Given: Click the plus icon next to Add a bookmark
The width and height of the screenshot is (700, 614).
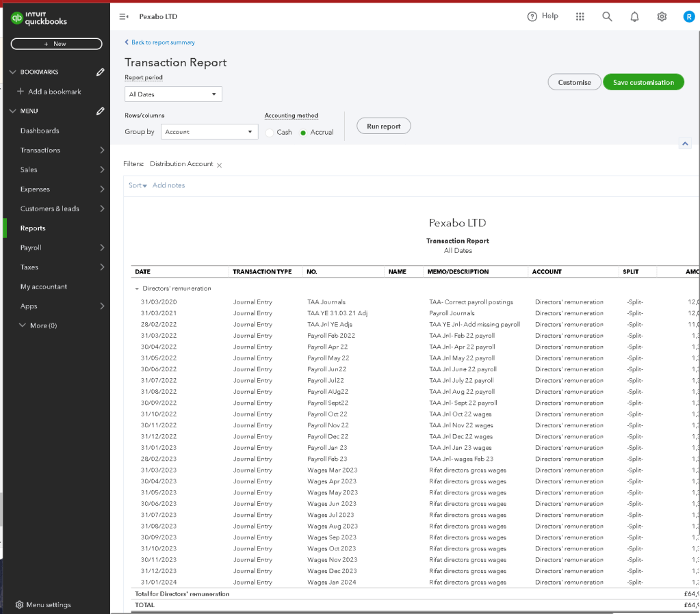Looking at the screenshot, I should click(21, 91).
